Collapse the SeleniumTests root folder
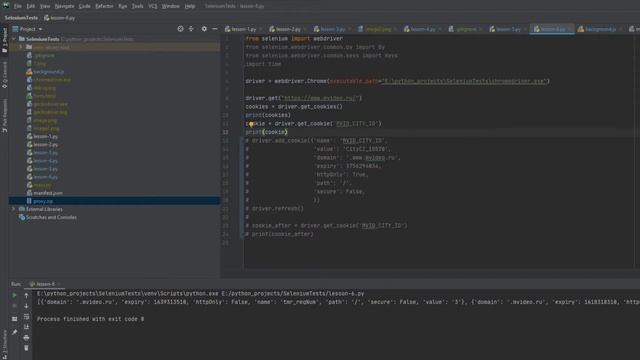 click(x=14, y=39)
